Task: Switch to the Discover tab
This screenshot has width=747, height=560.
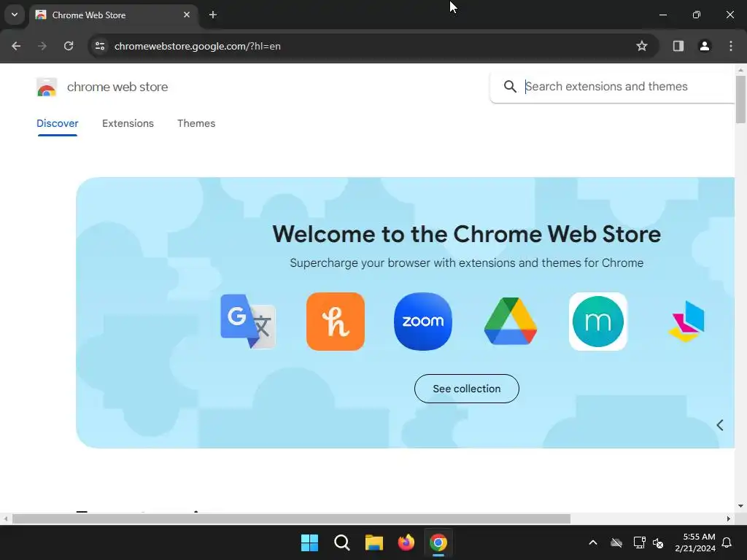Action: (x=57, y=123)
